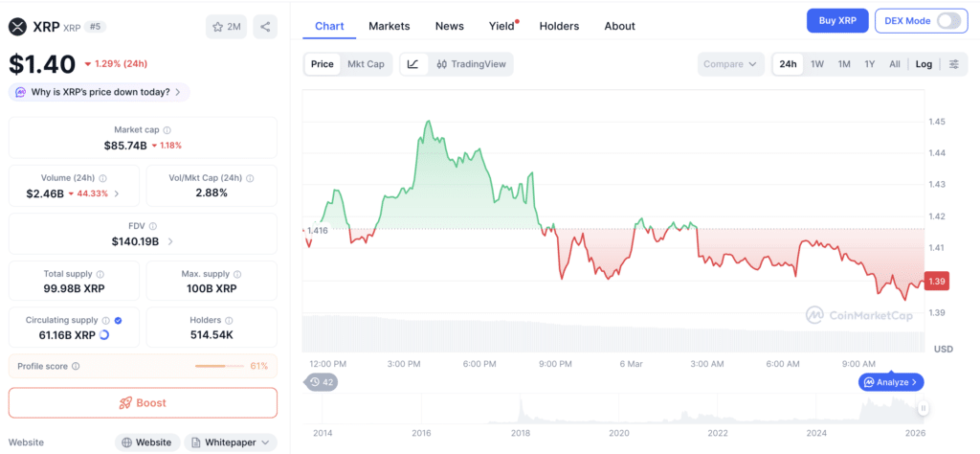Image resolution: width=980 pixels, height=454 pixels.
Task: Open the News tab
Action: (450, 26)
